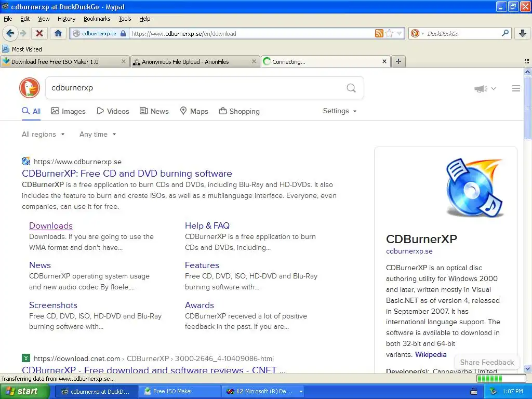The width and height of the screenshot is (532, 399).
Task: Open the All regions filter dropdown
Action: tap(43, 134)
